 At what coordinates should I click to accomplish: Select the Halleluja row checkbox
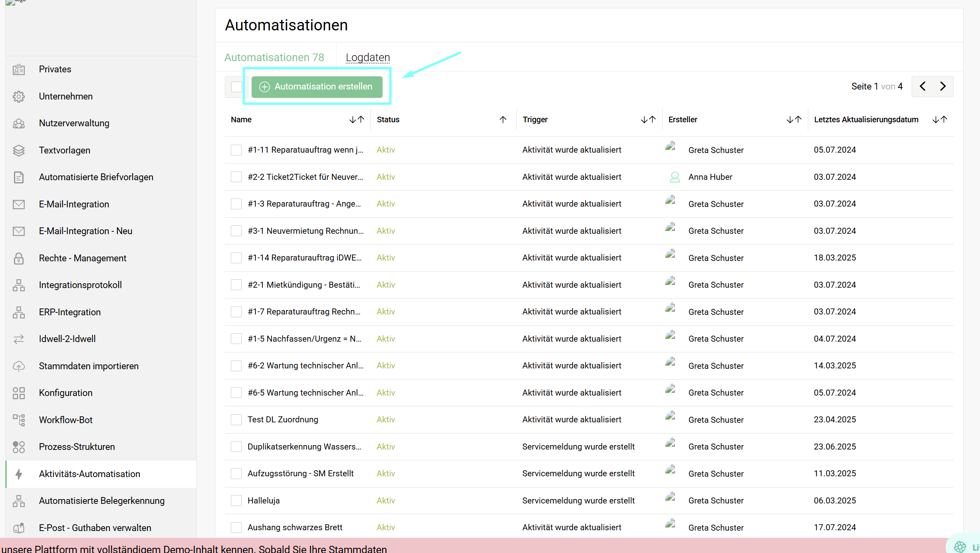point(236,501)
